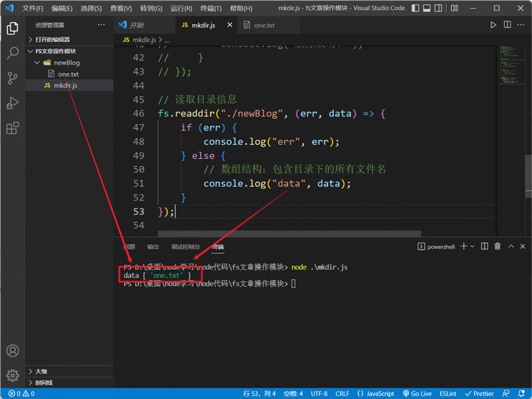This screenshot has width=532, height=399.
Task: Maximize the panel with the chevron-up icon
Action: coord(511,246)
